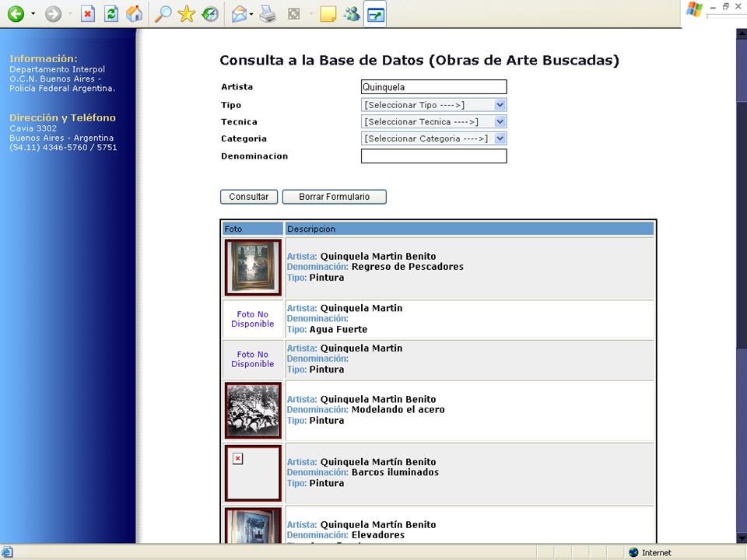Click the grey Forward arrow button
Image resolution: width=747 pixels, height=560 pixels.
click(54, 14)
